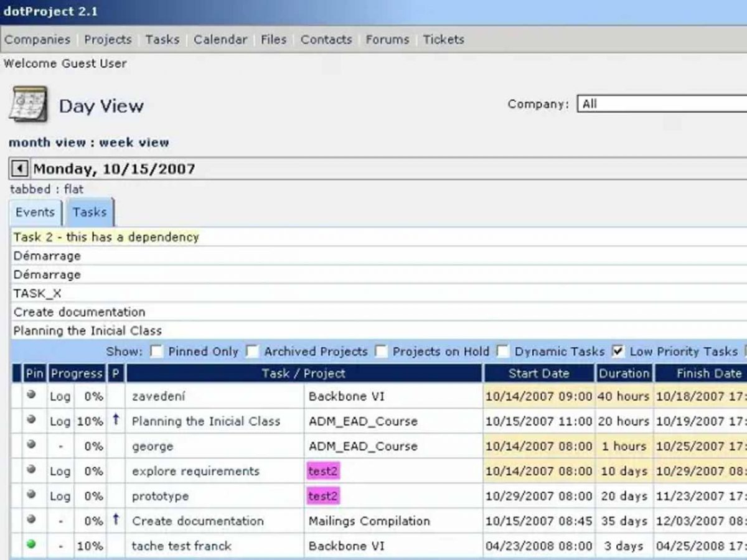Switch to the Events tab
This screenshot has height=560, width=747.
35,212
